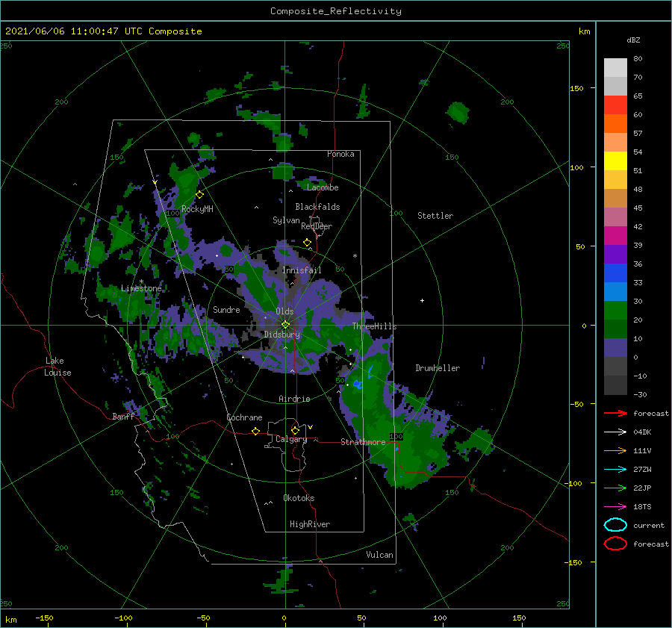Click the HighRiver label

click(x=310, y=524)
